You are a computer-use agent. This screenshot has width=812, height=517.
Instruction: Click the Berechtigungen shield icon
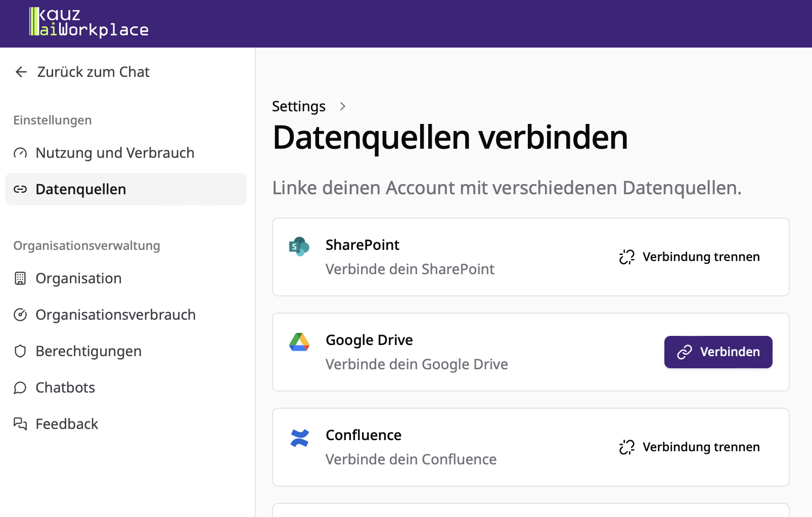(20, 351)
